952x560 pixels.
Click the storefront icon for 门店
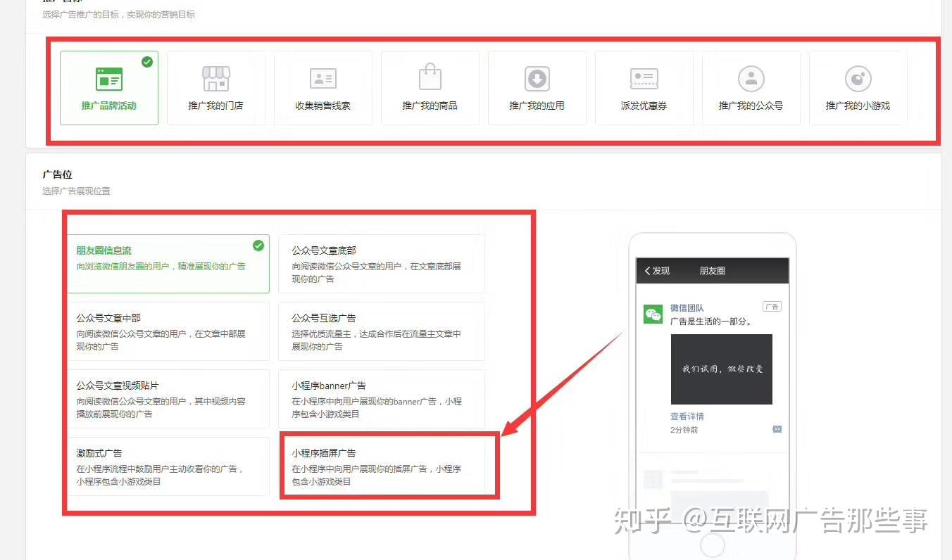pyautogui.click(x=216, y=79)
